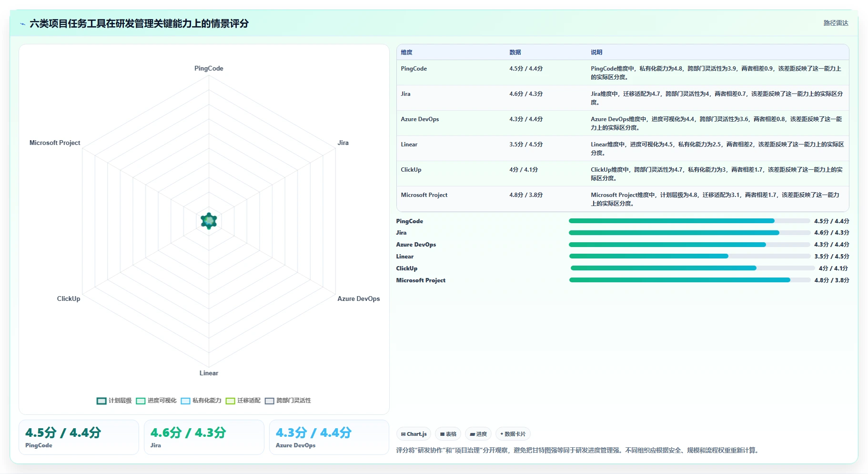Click the Azure DevOps axis label on the radar
The height and width of the screenshot is (474, 868).
(x=359, y=299)
